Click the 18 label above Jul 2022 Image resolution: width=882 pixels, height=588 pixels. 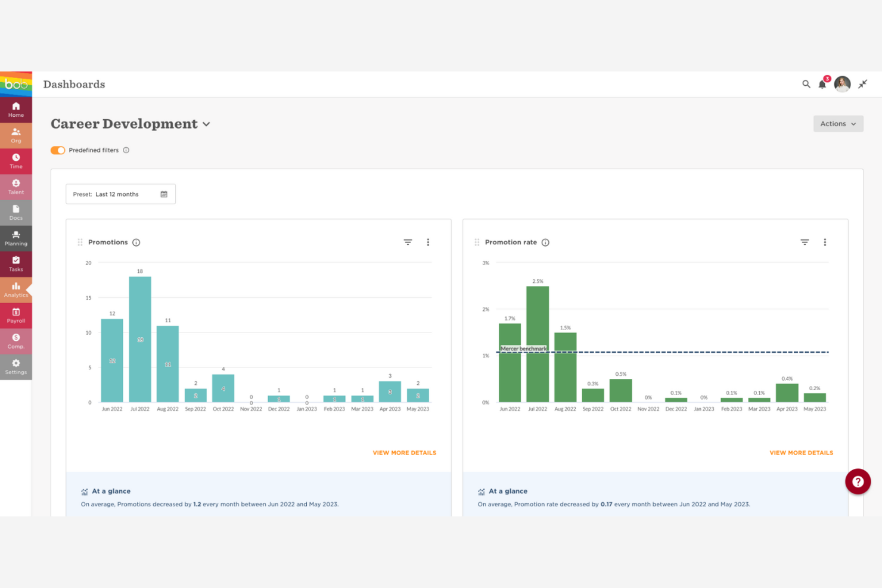pyautogui.click(x=140, y=271)
